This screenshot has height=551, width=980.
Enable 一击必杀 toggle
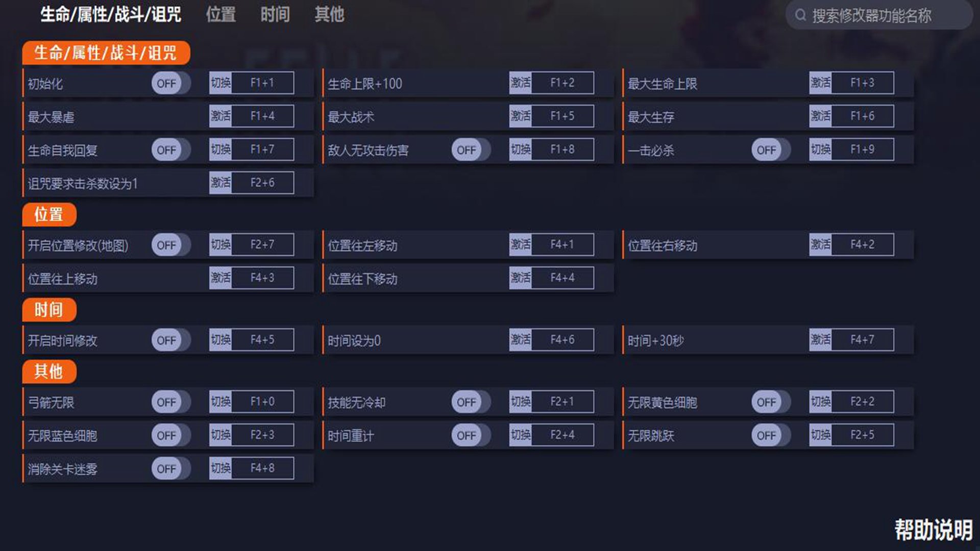click(x=771, y=150)
